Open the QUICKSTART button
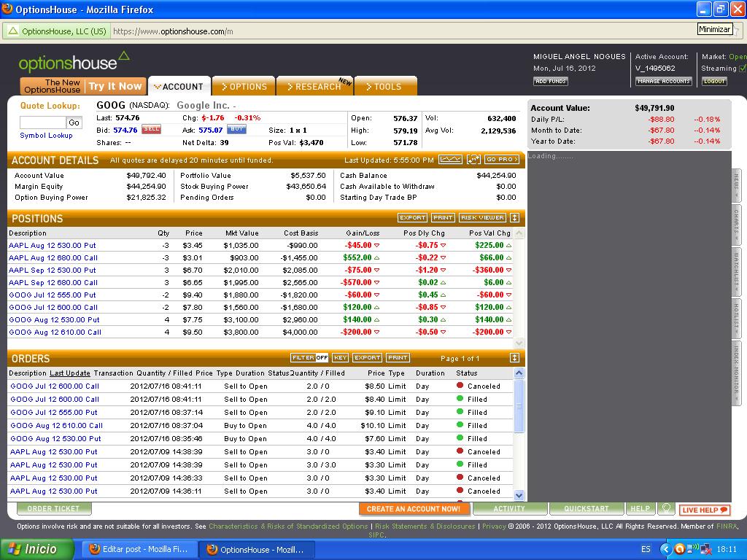This screenshot has width=747, height=560. pyautogui.click(x=587, y=508)
